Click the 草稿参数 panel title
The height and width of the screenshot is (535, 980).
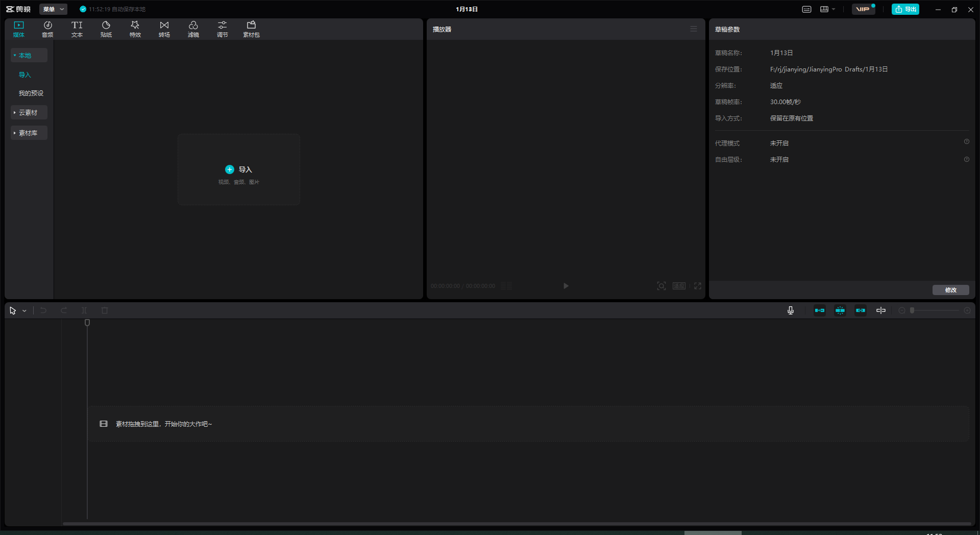pos(727,29)
